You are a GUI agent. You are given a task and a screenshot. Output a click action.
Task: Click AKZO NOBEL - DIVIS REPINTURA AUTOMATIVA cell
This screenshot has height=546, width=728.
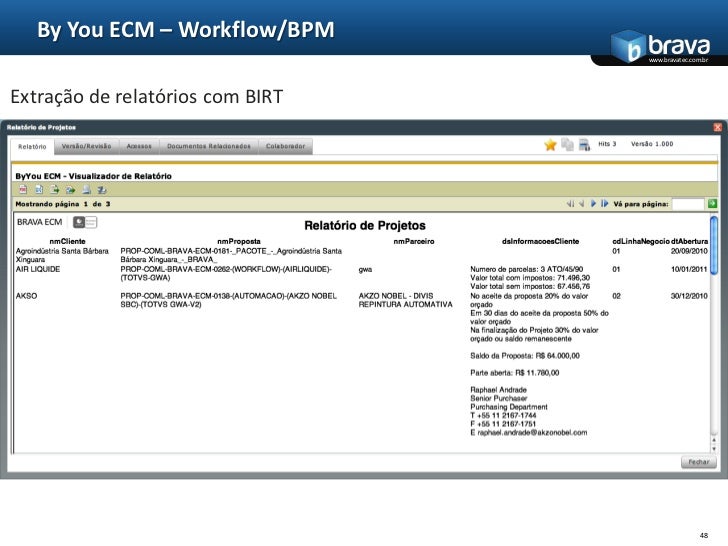click(x=405, y=300)
